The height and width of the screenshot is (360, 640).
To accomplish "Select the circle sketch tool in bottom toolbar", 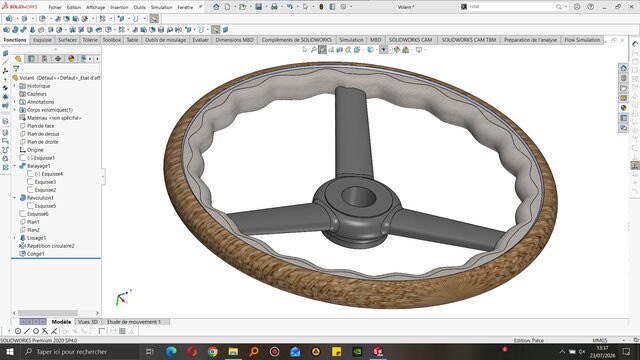I will pyautogui.click(x=18, y=331).
